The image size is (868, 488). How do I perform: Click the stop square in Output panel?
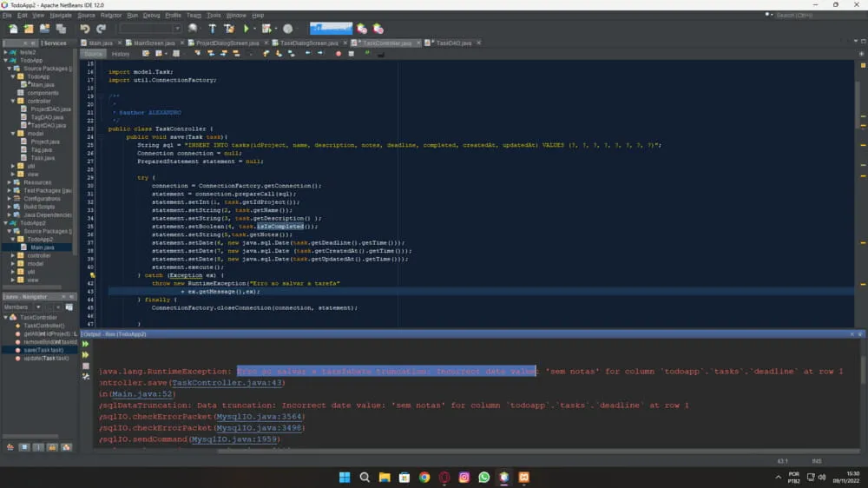click(x=85, y=366)
